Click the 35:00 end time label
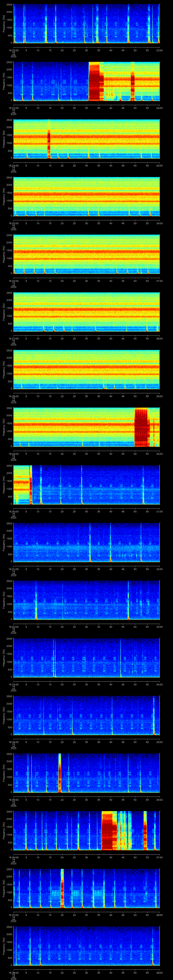Screen dimensions: 173x980 tap(159, 742)
